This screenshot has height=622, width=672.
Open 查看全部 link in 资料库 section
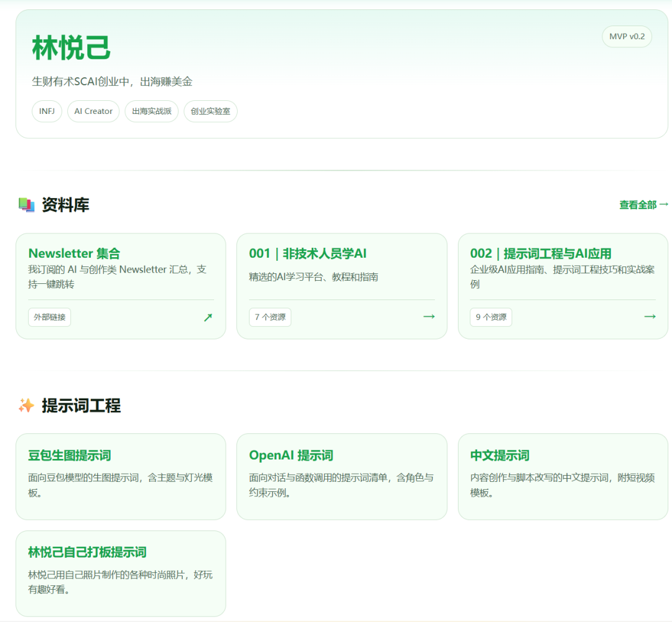click(x=644, y=205)
